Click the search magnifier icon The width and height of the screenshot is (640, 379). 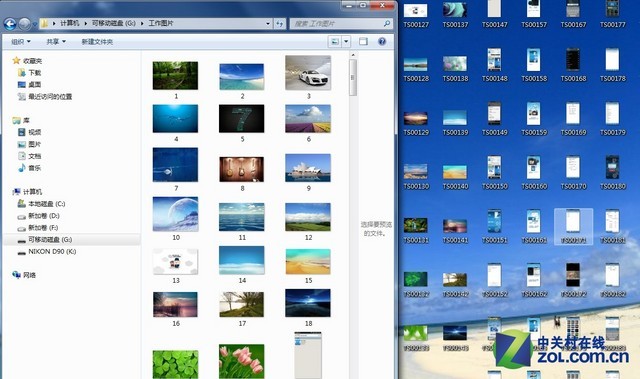pos(387,24)
